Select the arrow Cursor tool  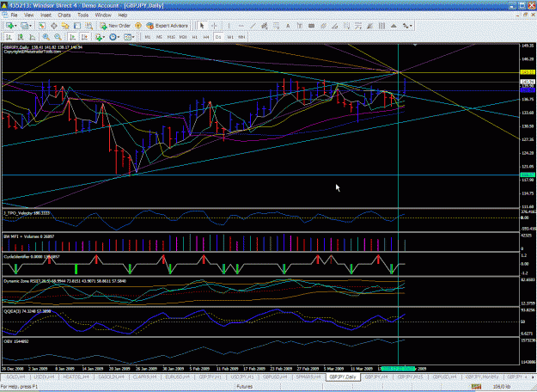point(202,26)
